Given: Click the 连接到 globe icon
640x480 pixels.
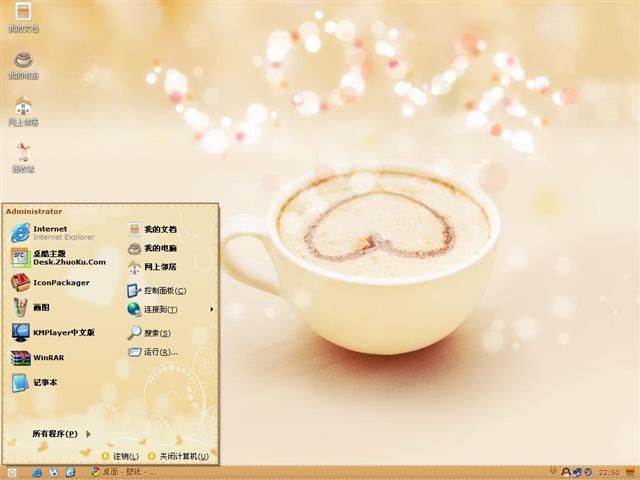Looking at the screenshot, I should coord(134,309).
